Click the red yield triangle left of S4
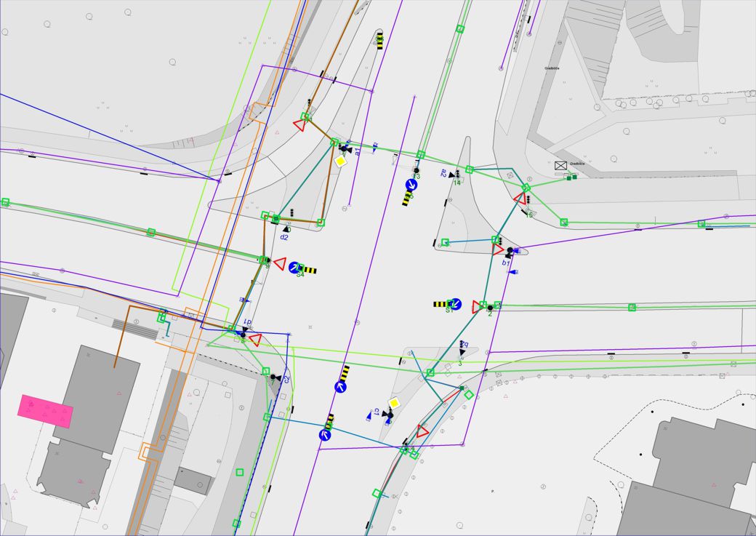This screenshot has width=756, height=536. [279, 263]
